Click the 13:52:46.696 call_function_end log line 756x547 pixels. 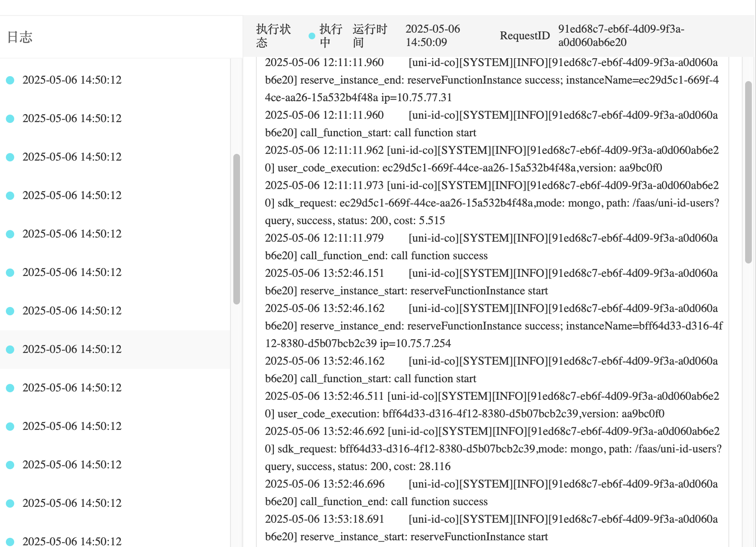coord(491,493)
